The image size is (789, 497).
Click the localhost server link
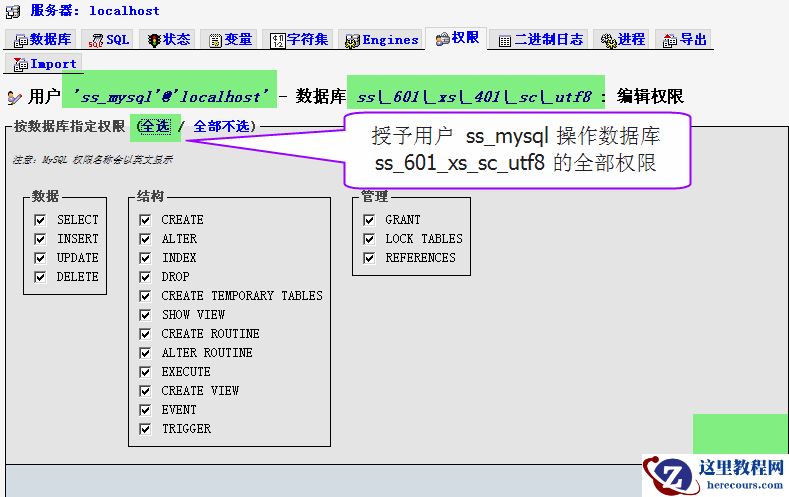(x=124, y=11)
